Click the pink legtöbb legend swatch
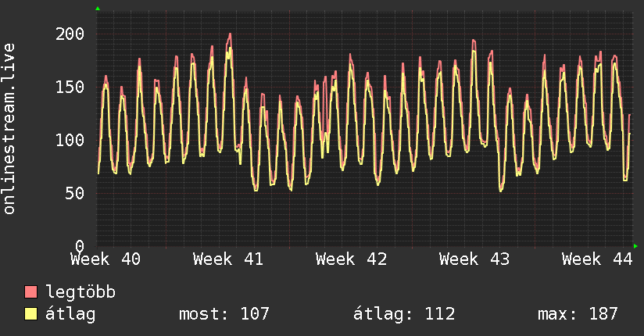 [30, 291]
